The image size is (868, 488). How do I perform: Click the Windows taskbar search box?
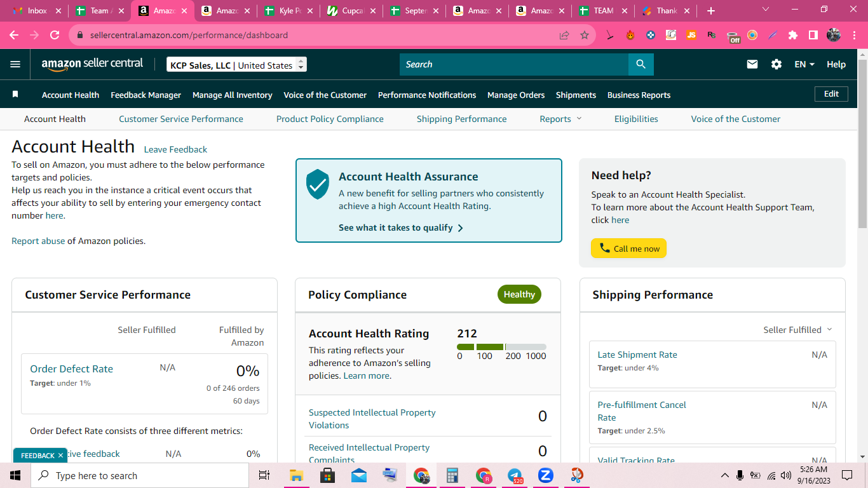point(140,475)
